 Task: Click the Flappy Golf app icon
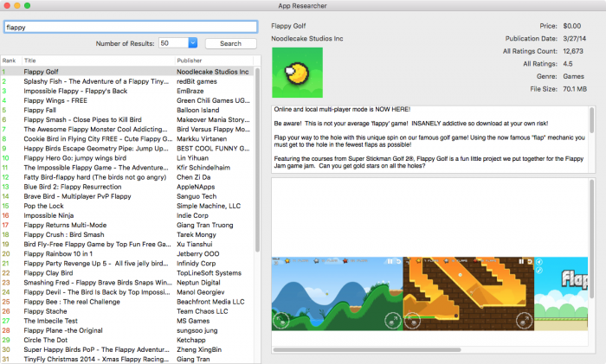pyautogui.click(x=297, y=73)
